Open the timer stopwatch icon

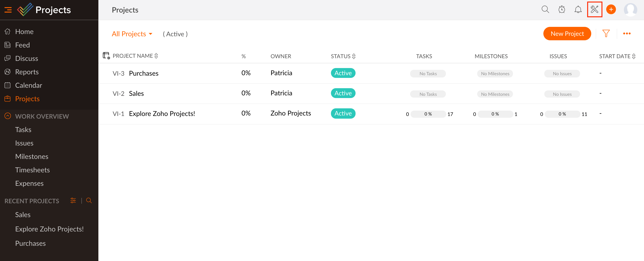561,9
